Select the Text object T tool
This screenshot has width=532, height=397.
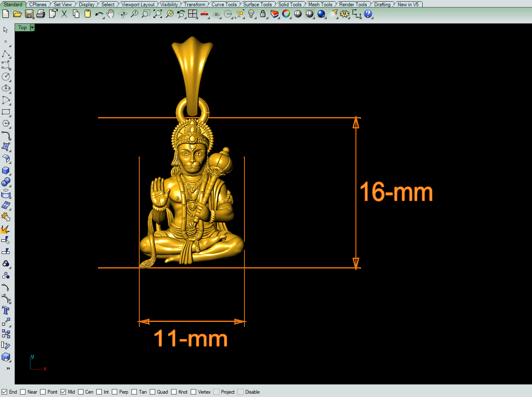(6, 310)
